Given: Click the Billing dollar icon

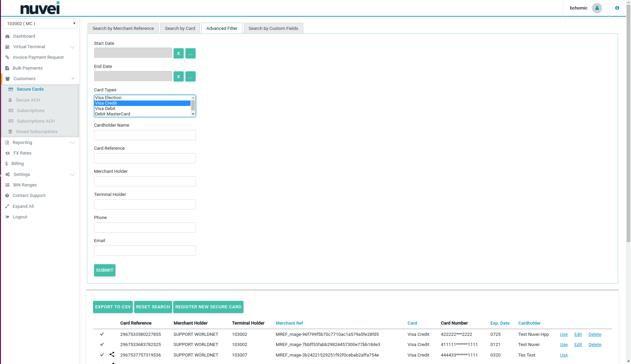Looking at the screenshot, I should 6,164.
